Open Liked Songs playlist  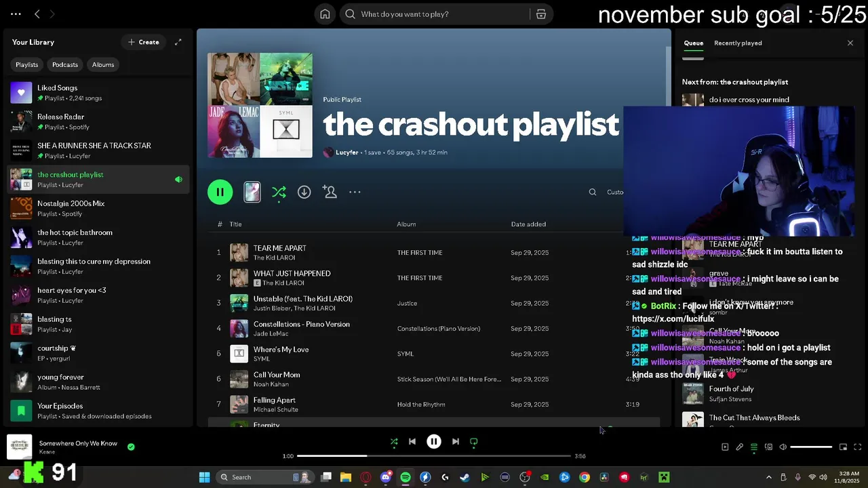(x=100, y=93)
